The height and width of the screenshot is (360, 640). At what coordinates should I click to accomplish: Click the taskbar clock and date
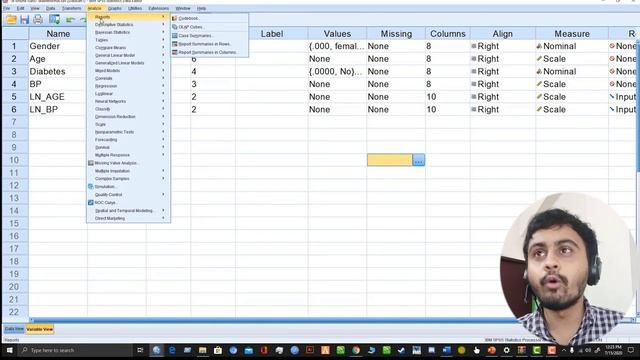(613, 350)
